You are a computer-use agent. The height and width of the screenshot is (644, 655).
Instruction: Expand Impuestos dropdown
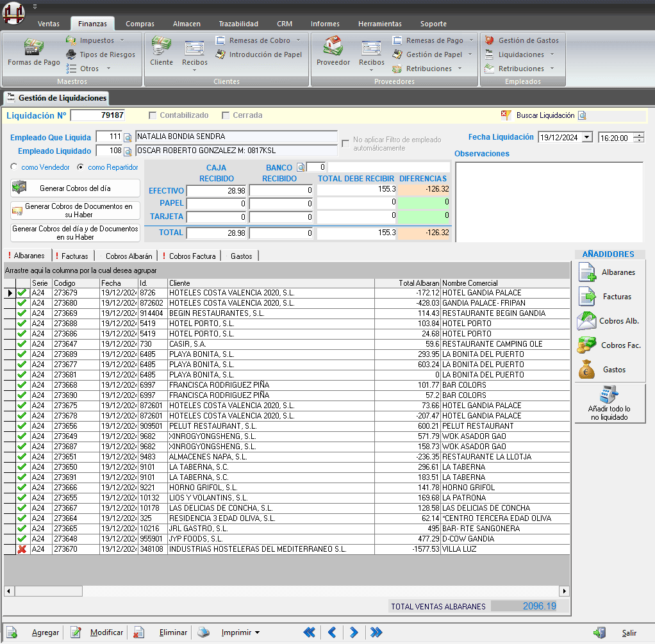coord(122,40)
